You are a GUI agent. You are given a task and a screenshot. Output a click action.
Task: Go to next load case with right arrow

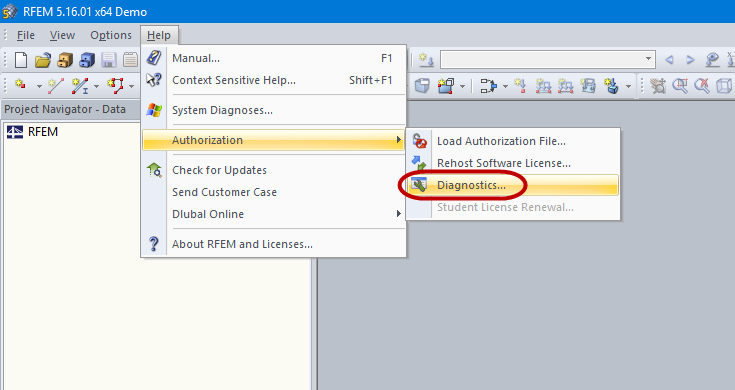tap(690, 60)
